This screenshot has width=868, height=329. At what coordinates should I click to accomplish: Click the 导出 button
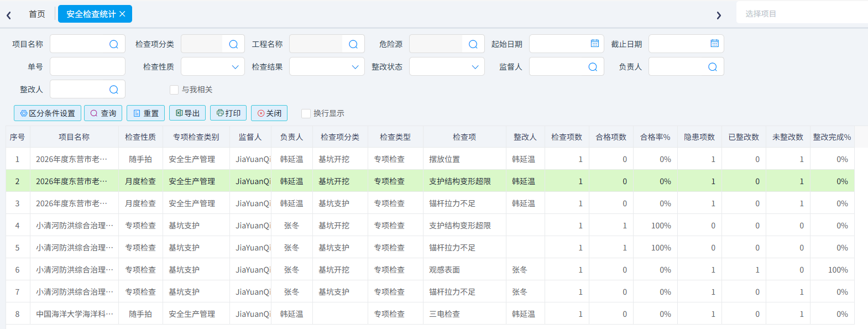187,113
